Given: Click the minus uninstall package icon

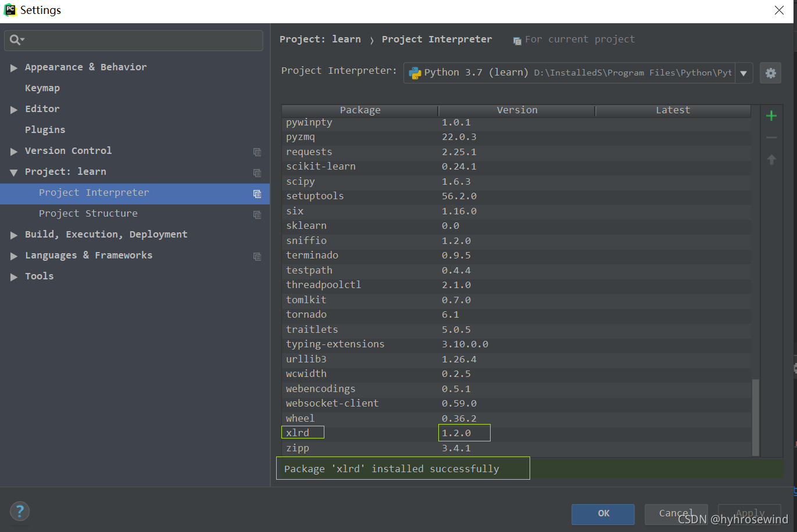Looking at the screenshot, I should pos(771,138).
